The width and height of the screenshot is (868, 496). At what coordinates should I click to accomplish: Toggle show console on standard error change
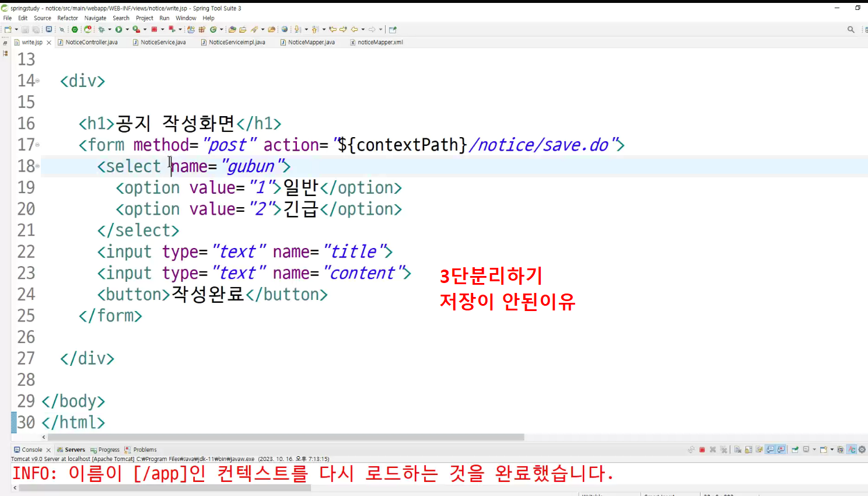click(x=781, y=449)
